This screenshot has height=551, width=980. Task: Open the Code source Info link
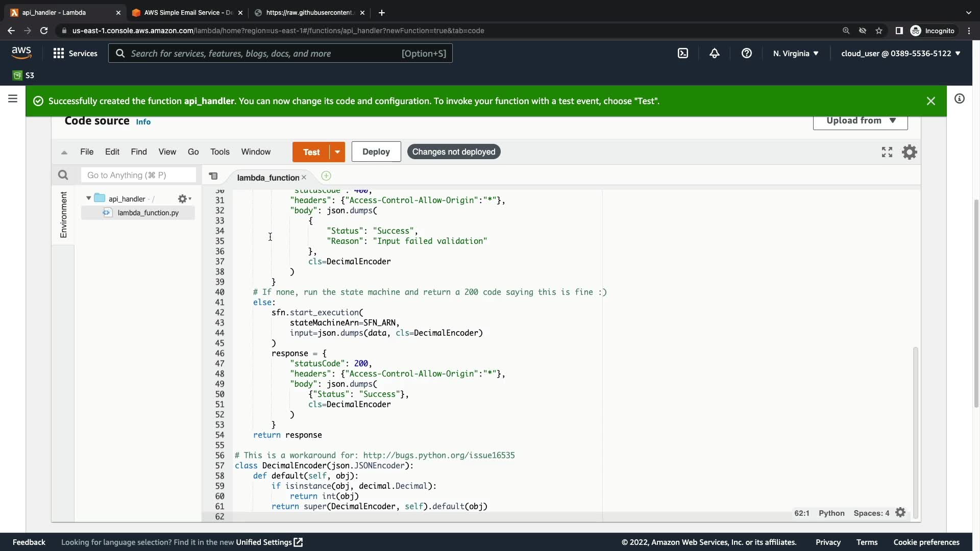pyautogui.click(x=143, y=122)
